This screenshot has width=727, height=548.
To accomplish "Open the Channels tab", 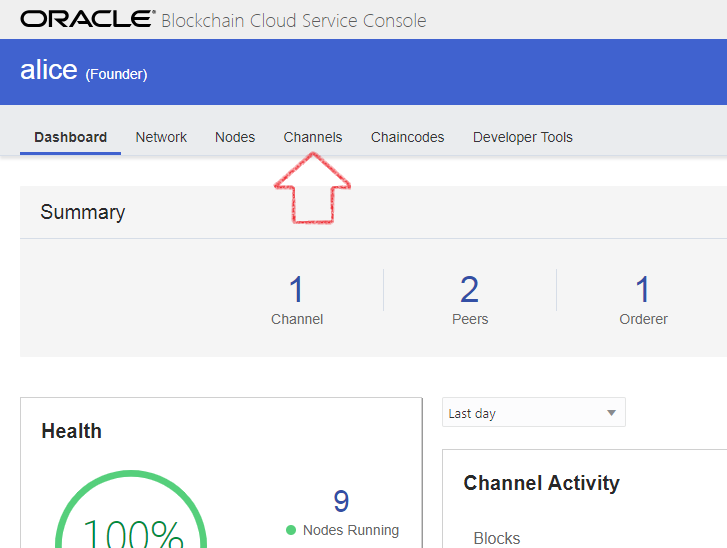I will point(313,137).
